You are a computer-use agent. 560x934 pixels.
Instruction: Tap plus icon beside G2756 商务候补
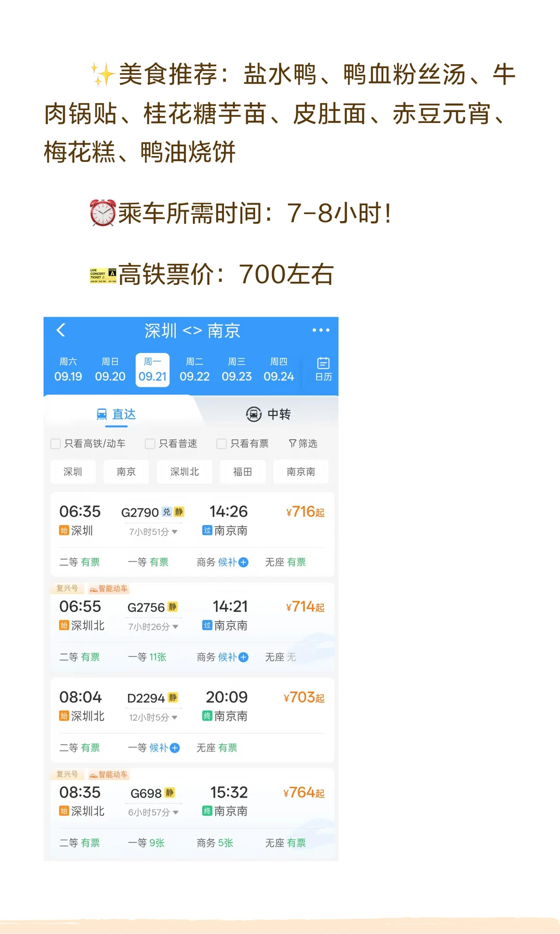coord(243,657)
